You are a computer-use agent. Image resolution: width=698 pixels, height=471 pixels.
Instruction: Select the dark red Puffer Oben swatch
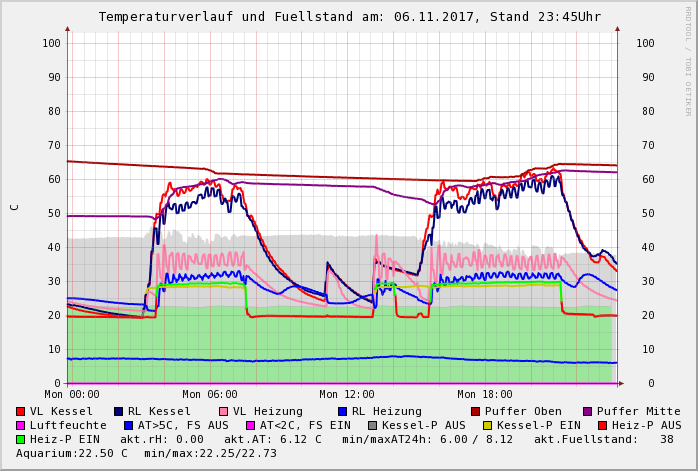(x=476, y=411)
